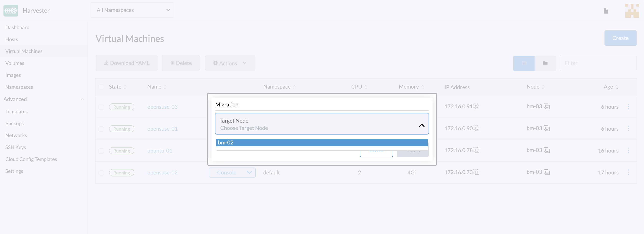Switch to flat list view
644x234 pixels.
524,63
